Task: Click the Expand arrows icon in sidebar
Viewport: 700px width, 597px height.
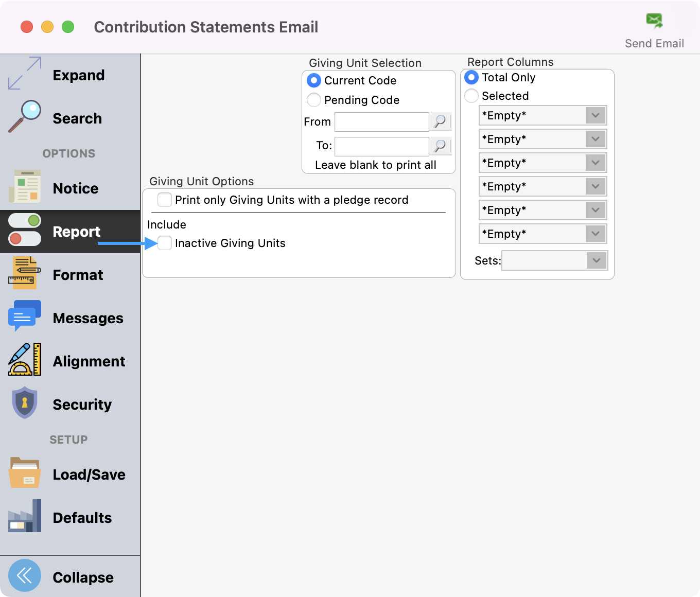Action: click(x=25, y=74)
